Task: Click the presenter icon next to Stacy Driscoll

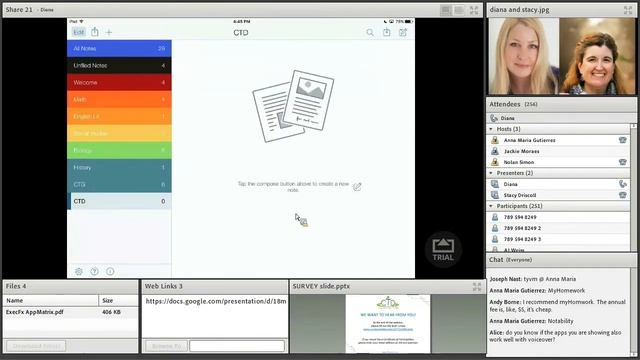Action: 495,195
